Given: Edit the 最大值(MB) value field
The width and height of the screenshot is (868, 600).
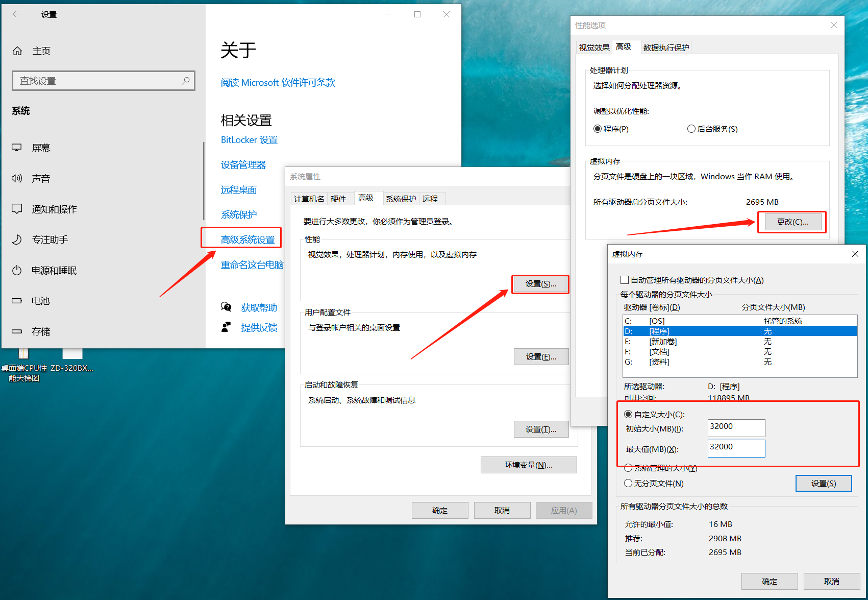Looking at the screenshot, I should click(736, 448).
